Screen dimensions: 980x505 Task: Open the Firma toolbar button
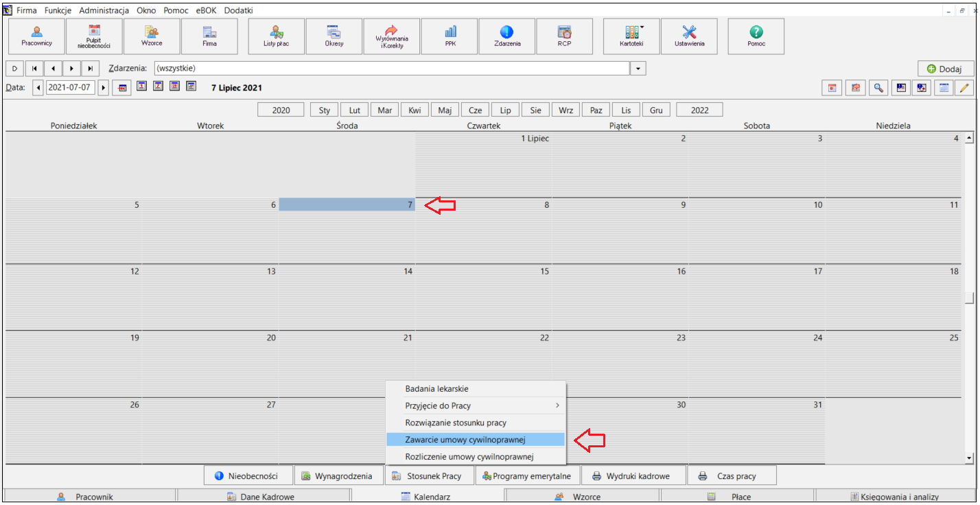(209, 36)
